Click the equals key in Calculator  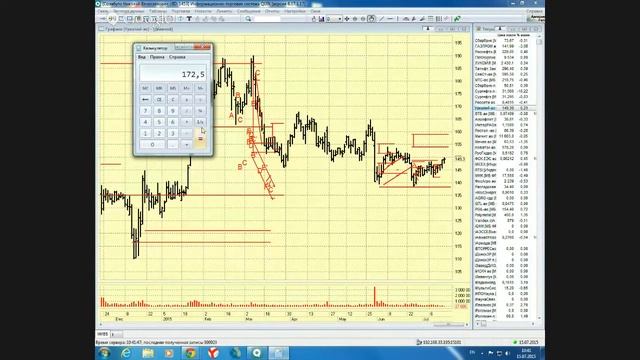click(200, 139)
